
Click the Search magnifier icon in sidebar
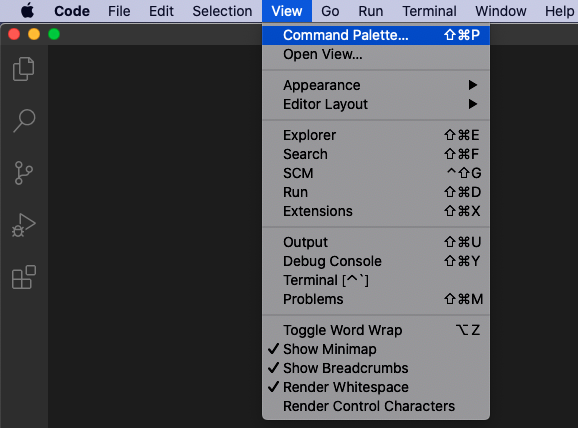(24, 121)
